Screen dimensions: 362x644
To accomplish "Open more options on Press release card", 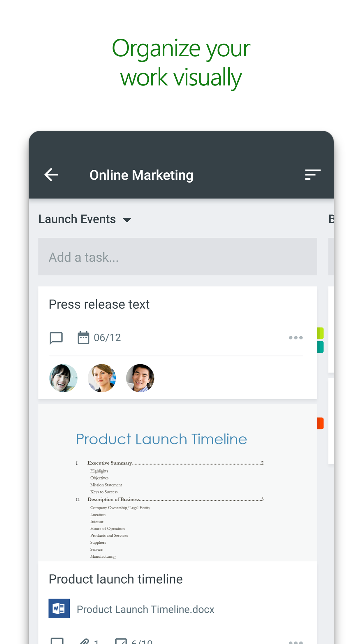I will 296,338.
